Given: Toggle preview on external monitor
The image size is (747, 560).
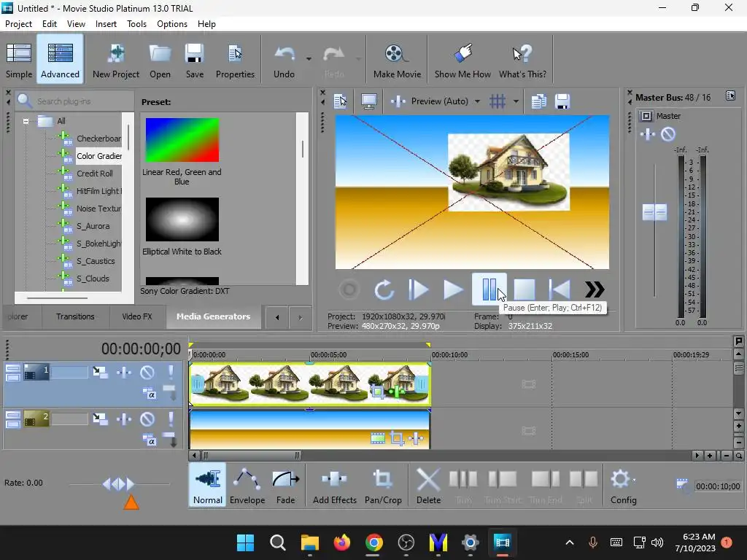Looking at the screenshot, I should click(368, 101).
